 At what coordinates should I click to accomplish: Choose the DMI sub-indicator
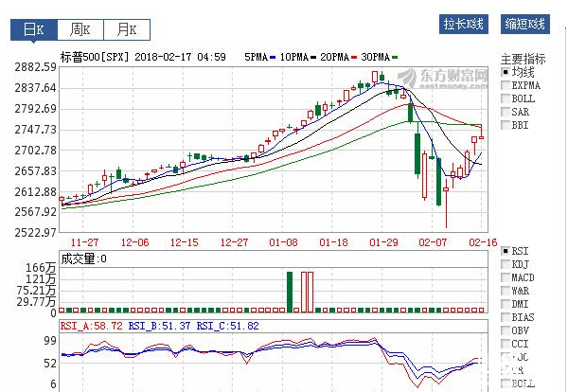pyautogui.click(x=516, y=304)
